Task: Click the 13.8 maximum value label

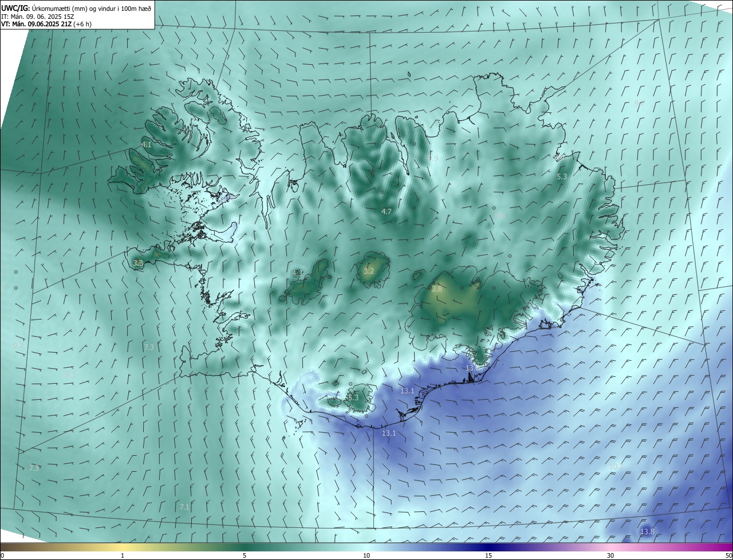Action: [x=647, y=532]
